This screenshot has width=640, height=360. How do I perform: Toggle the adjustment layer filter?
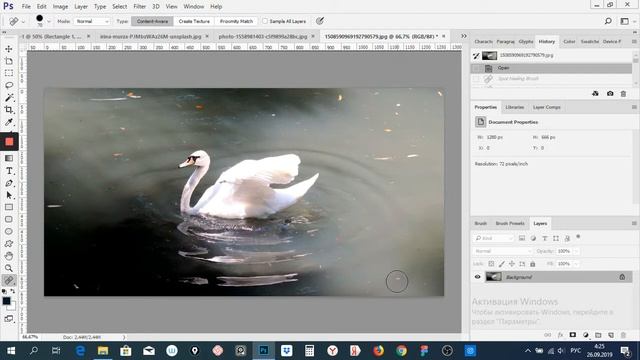tap(533, 238)
